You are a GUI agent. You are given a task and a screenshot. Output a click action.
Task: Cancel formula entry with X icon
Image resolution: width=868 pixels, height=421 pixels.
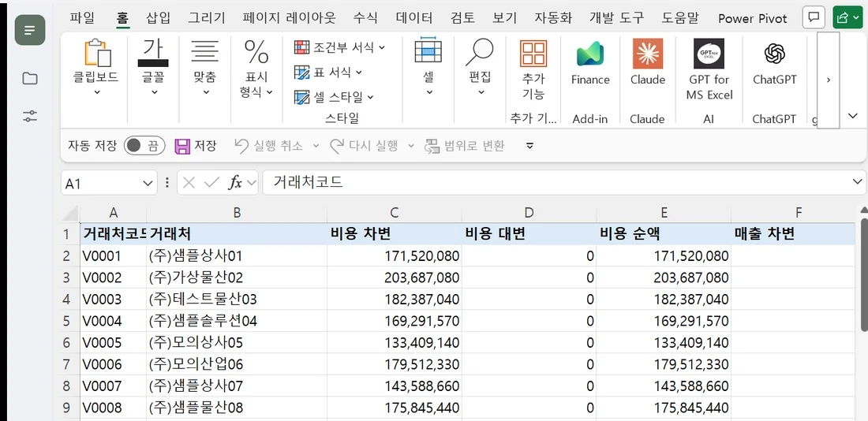pyautogui.click(x=189, y=183)
